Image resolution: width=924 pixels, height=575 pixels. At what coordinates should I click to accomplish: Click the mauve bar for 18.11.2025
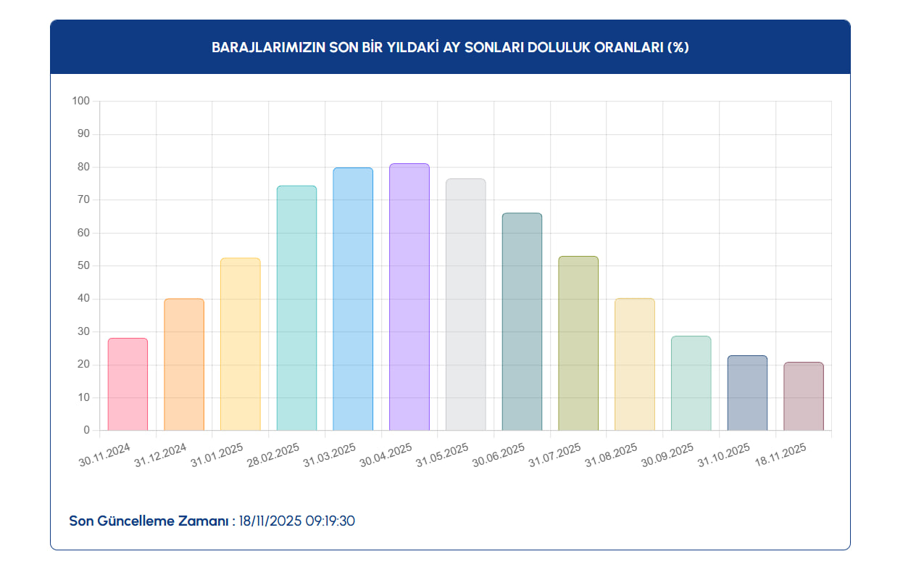click(804, 397)
